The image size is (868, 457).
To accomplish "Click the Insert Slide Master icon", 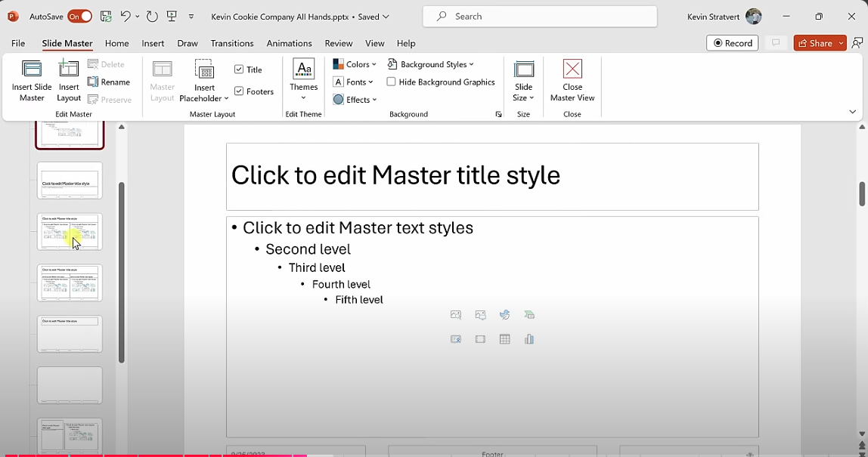I will [32, 69].
